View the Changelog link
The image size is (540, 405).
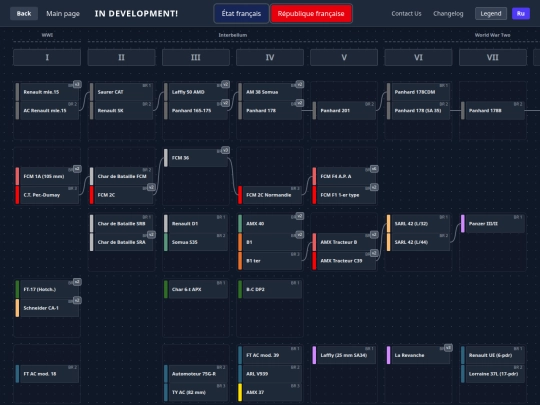(448, 13)
